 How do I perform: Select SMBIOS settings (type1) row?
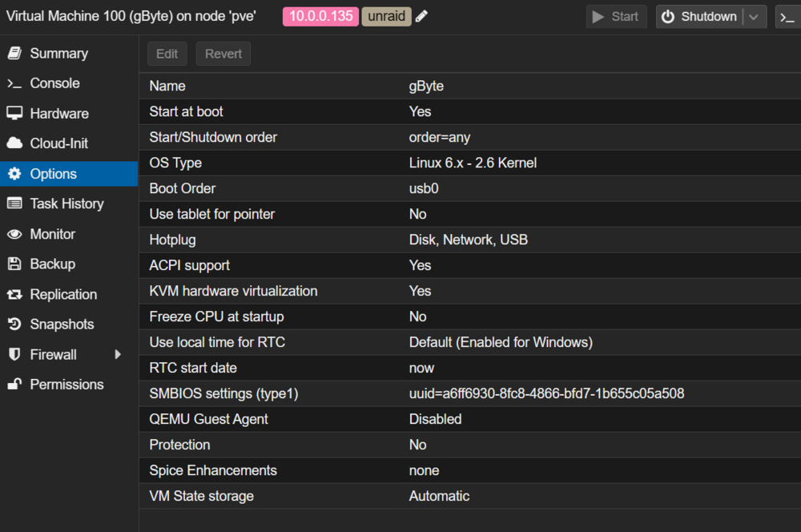[470, 393]
